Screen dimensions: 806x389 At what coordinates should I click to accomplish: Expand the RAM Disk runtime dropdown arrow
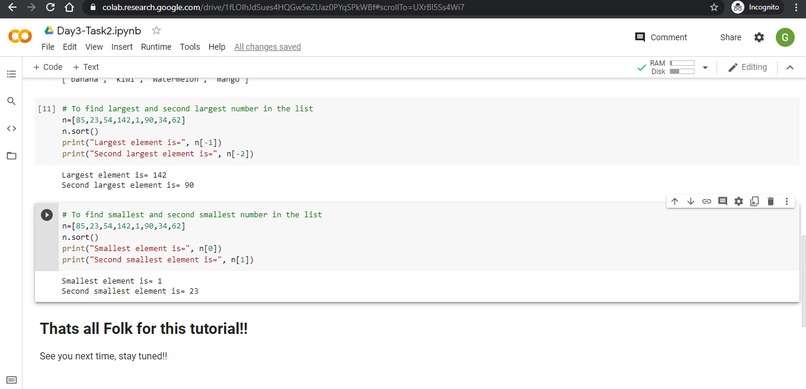click(705, 67)
